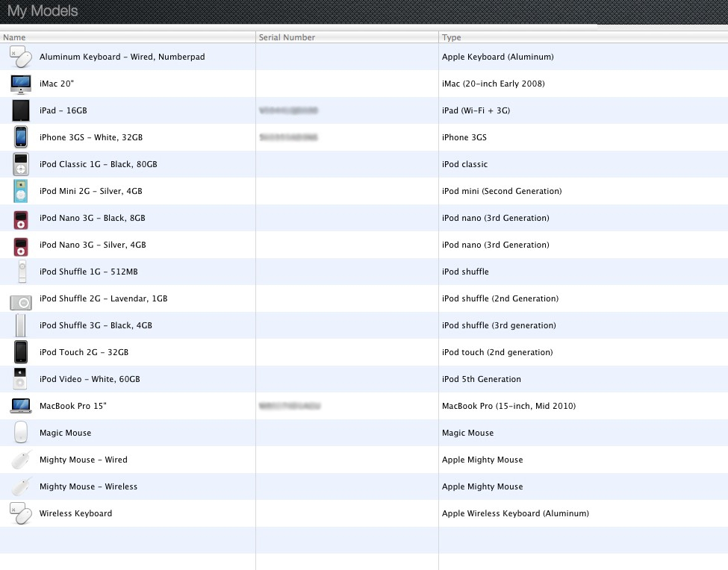Click the iPod Touch 2G icon
Viewport: 728px width, 570px height.
[x=21, y=351]
